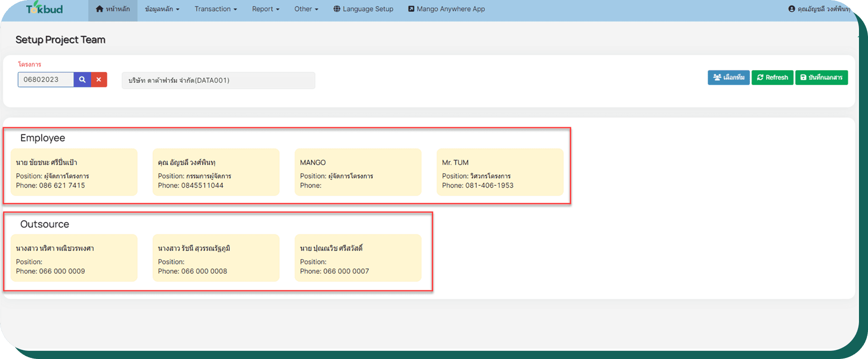The width and height of the screenshot is (868, 359).
Task: Select the Mr. TUM employee card
Action: [x=500, y=172]
